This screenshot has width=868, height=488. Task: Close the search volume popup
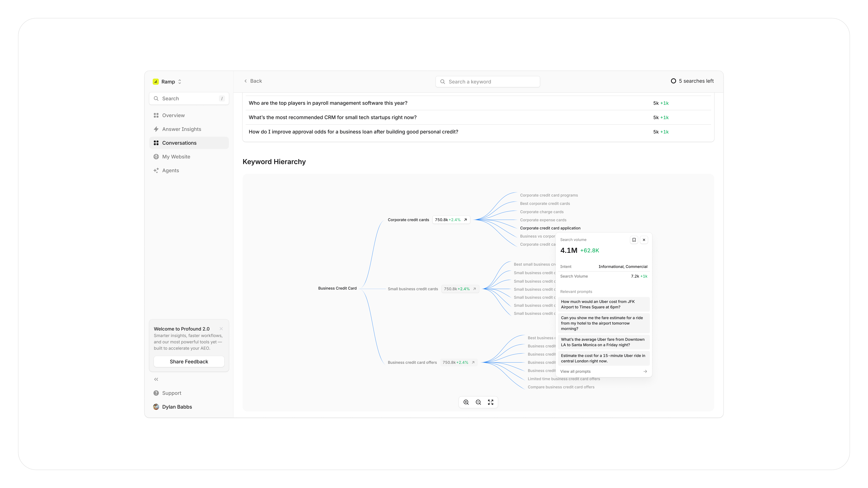click(x=644, y=240)
